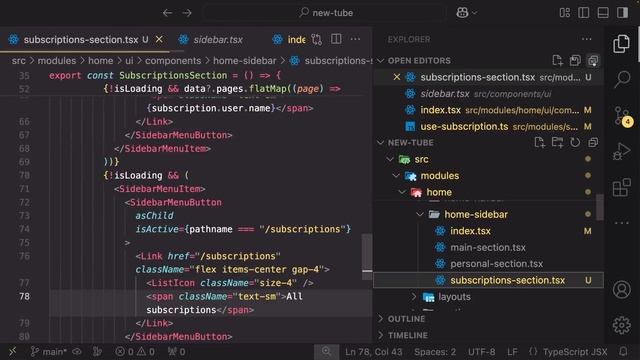Toggle the primary side bar
This screenshot has height=360, width=640.
click(x=584, y=13)
